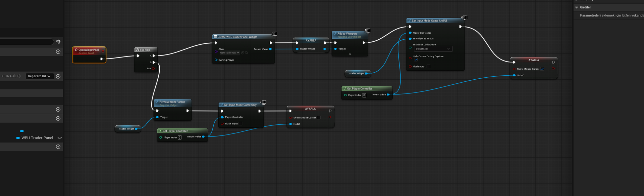Click Player Index field on upper Get Player Controller
The height and width of the screenshot is (196, 644).
click(364, 95)
